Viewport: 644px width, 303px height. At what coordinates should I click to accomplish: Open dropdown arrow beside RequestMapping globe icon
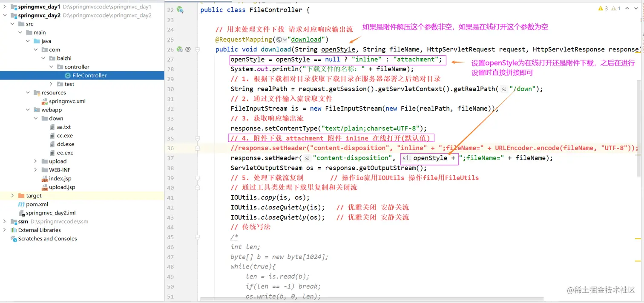285,40
